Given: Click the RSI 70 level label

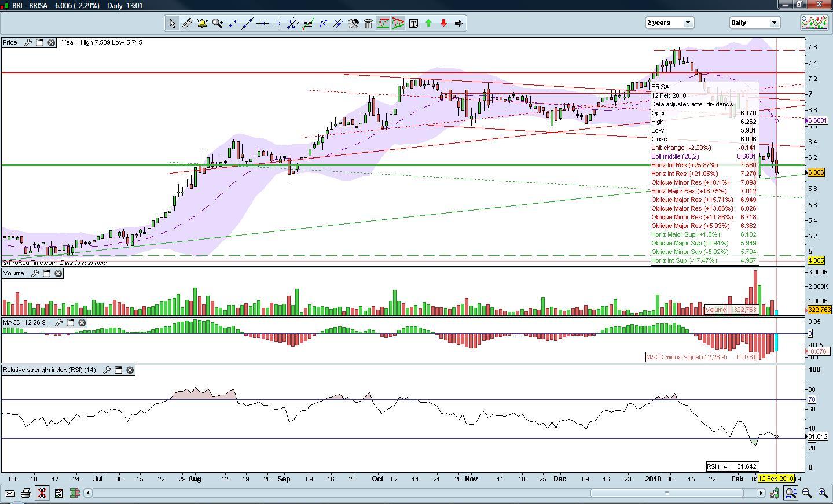Looking at the screenshot, I should coord(812,399).
